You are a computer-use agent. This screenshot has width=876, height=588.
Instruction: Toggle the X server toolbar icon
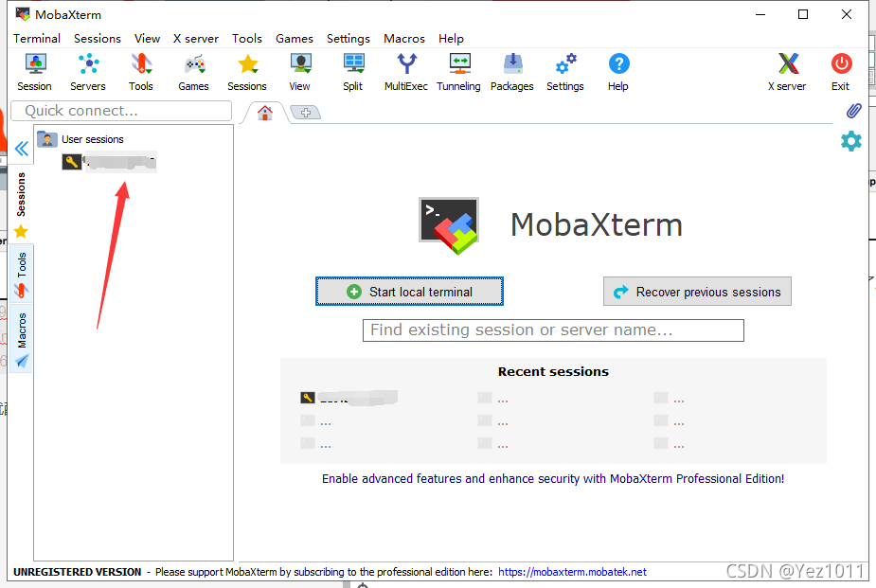pyautogui.click(x=787, y=73)
